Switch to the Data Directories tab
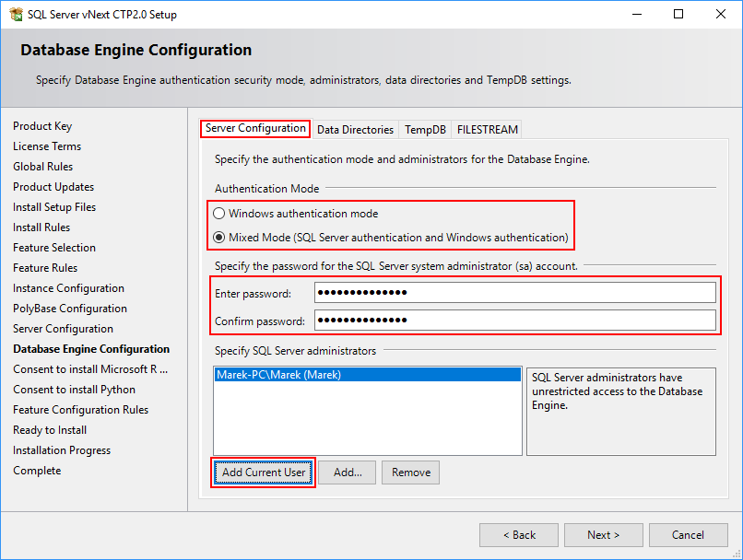 coord(355,129)
